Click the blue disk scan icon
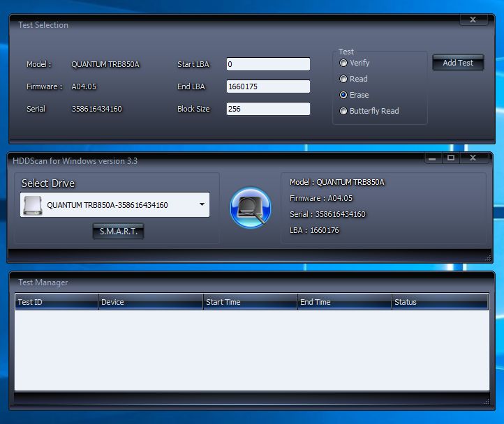Image resolution: width=504 pixels, height=424 pixels. pyautogui.click(x=251, y=208)
